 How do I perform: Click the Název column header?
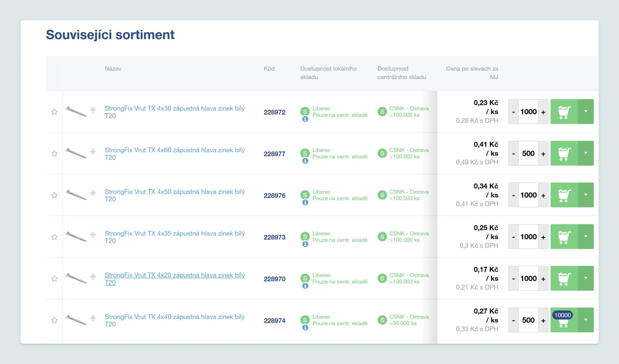pyautogui.click(x=113, y=69)
